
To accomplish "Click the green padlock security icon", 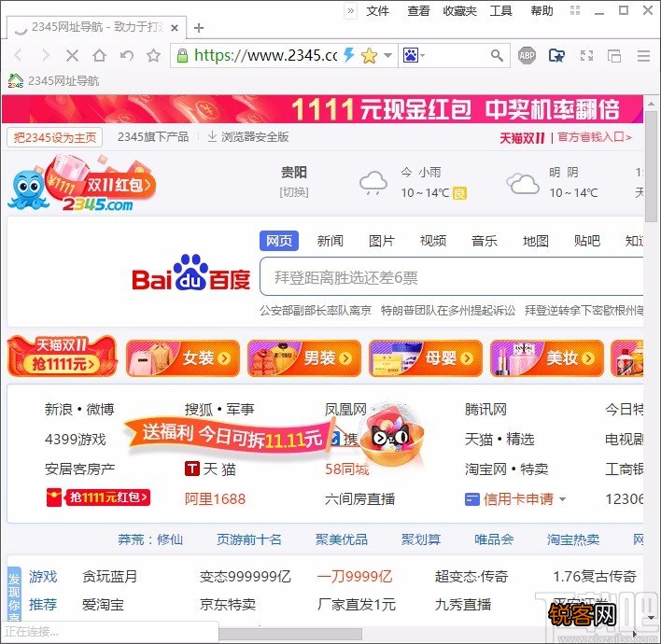I will [182, 55].
